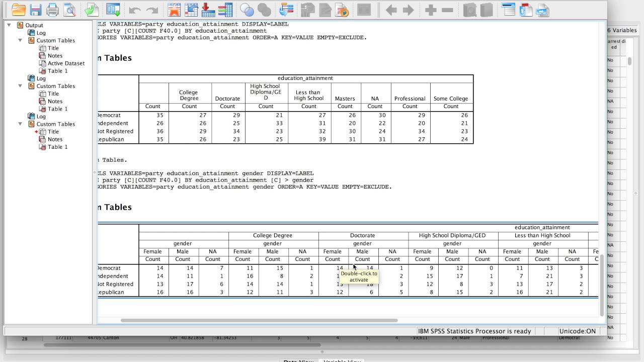The width and height of the screenshot is (644, 362).
Task: Click the gray overlapping circles toolbar icon
Action: coord(264,10)
